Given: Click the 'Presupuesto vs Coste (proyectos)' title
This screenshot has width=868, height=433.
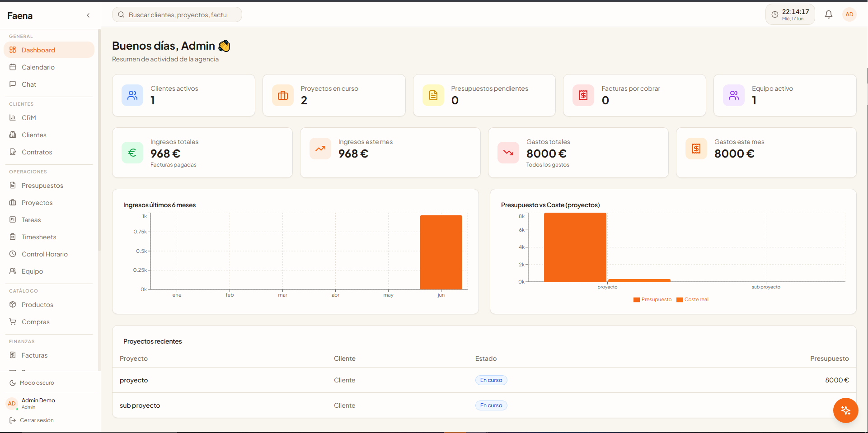Looking at the screenshot, I should (x=550, y=205).
